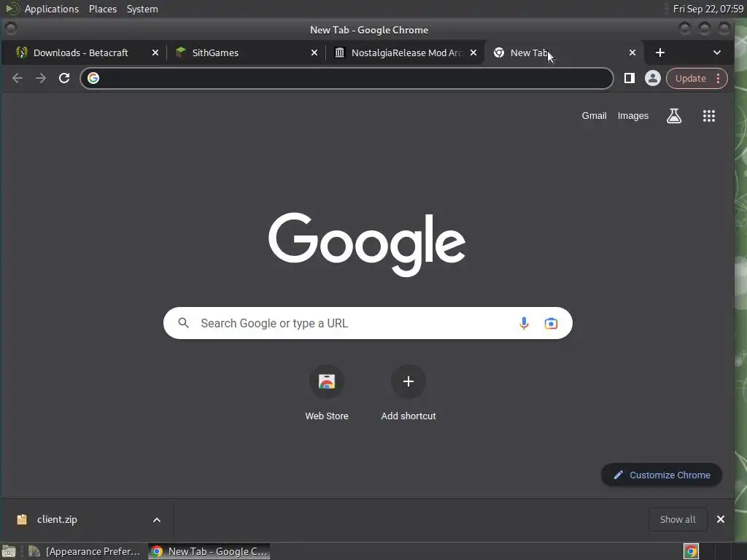The image size is (747, 560).
Task: Add a new shortcut tile
Action: pos(409,392)
